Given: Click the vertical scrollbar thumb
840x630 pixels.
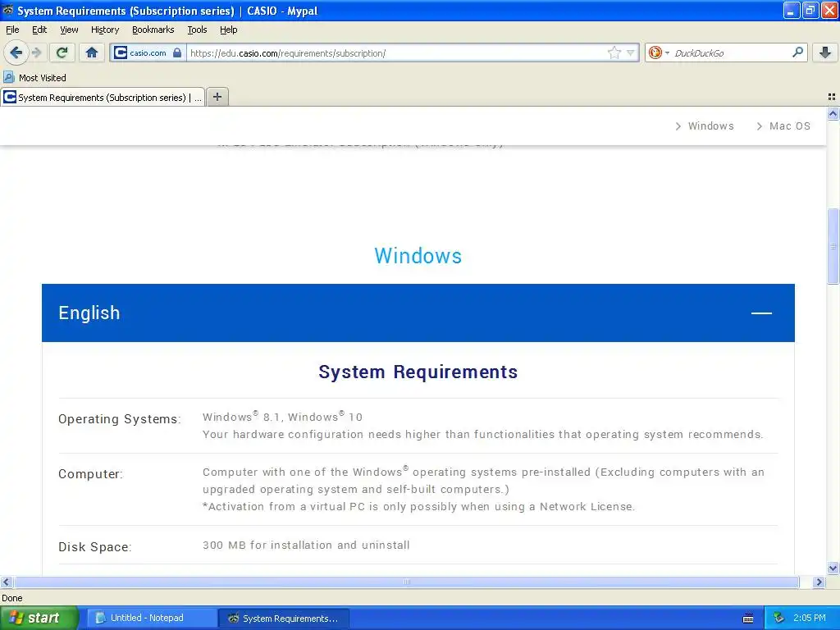Looking at the screenshot, I should coord(833,246).
